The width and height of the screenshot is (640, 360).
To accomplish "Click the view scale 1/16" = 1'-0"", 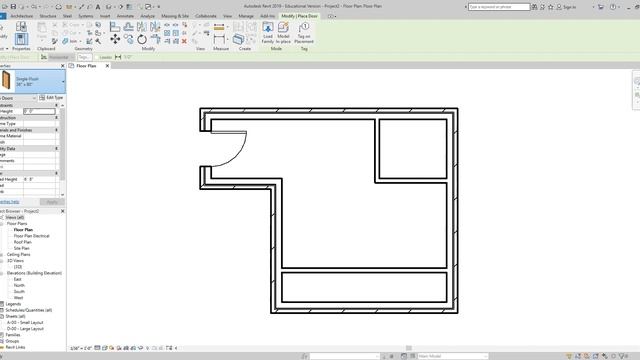I will click(81, 349).
